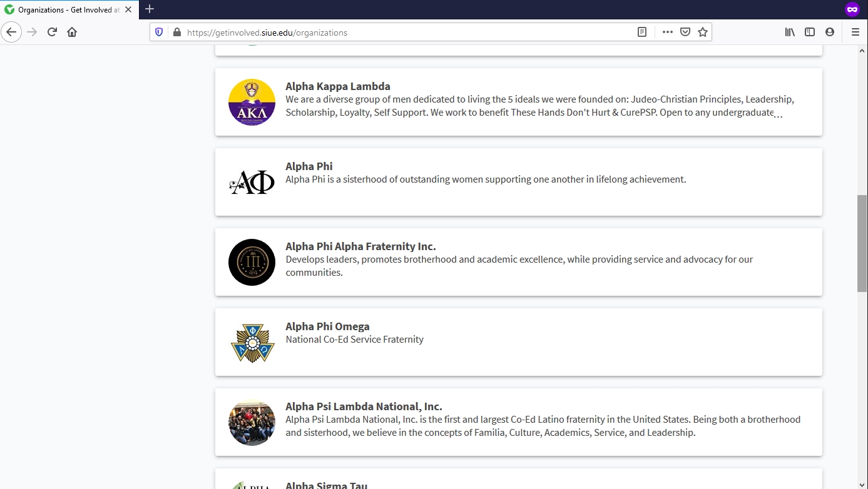Toggle Reader View for this page
The width and height of the screenshot is (868, 489).
coord(641,32)
